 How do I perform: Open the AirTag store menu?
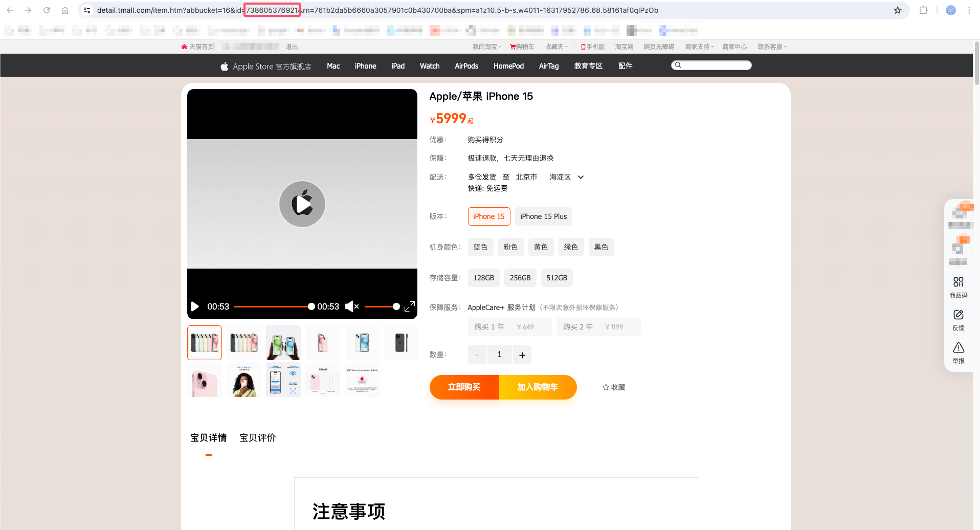[549, 66]
